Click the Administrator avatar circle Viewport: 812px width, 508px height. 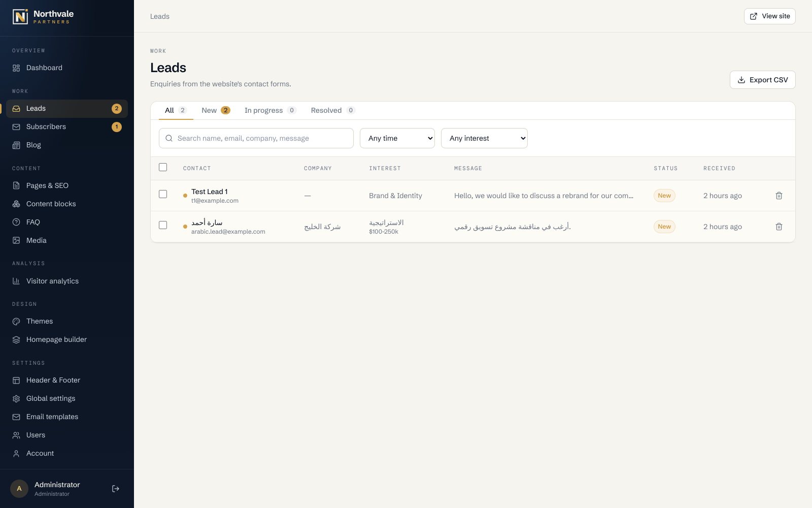pyautogui.click(x=19, y=489)
